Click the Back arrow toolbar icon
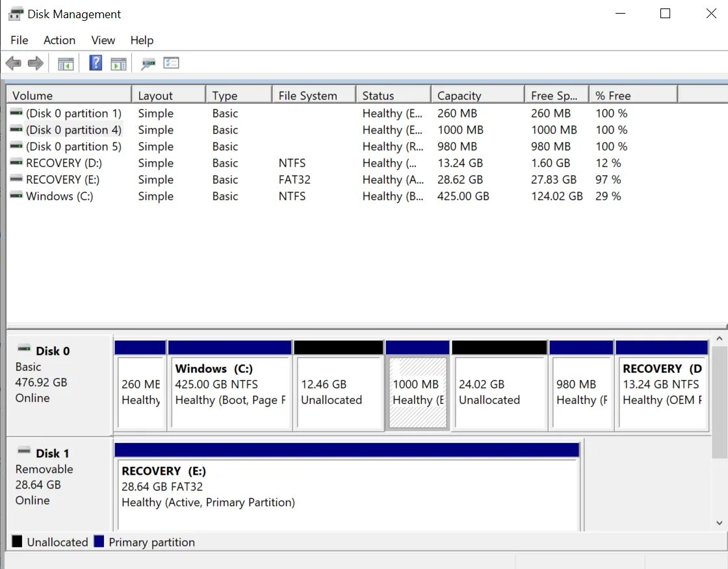 coord(14,63)
